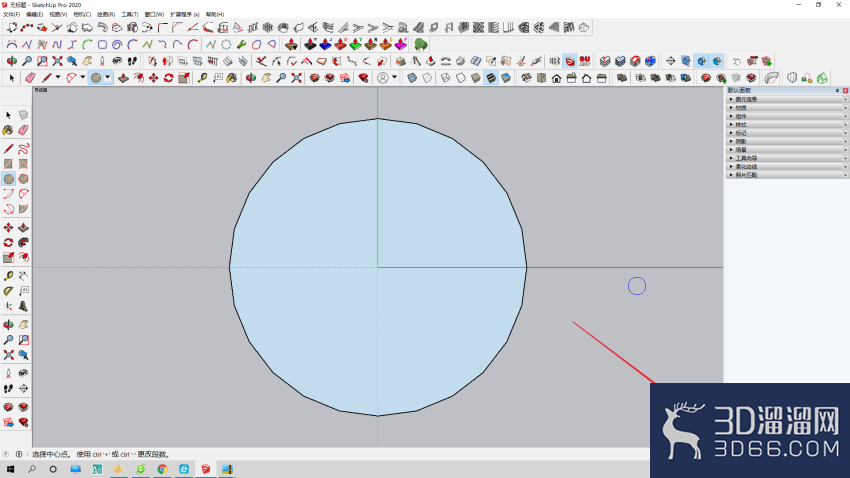Click the Zoom Extents icon in top toolbar
This screenshot has width=850, height=478.
tap(297, 78)
